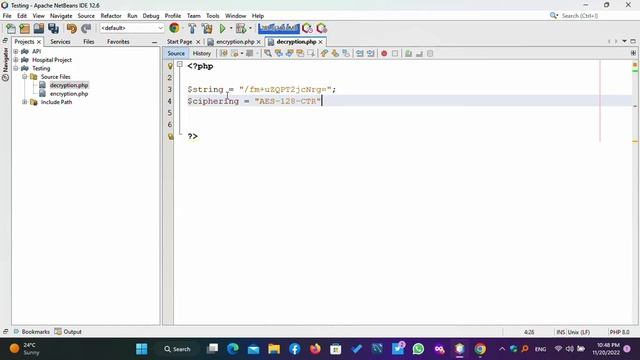Close the encryption.php editor tab
640x360 pixels.
click(x=258, y=42)
